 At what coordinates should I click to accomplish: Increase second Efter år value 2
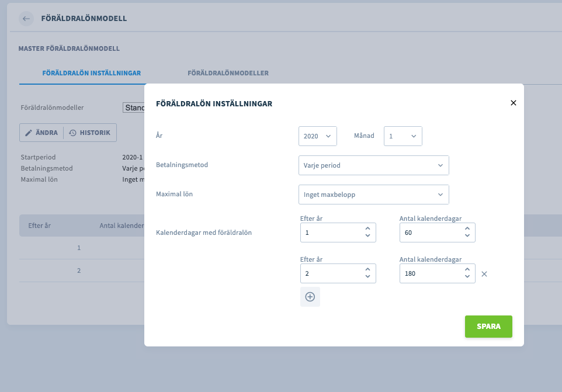pyautogui.click(x=367, y=270)
